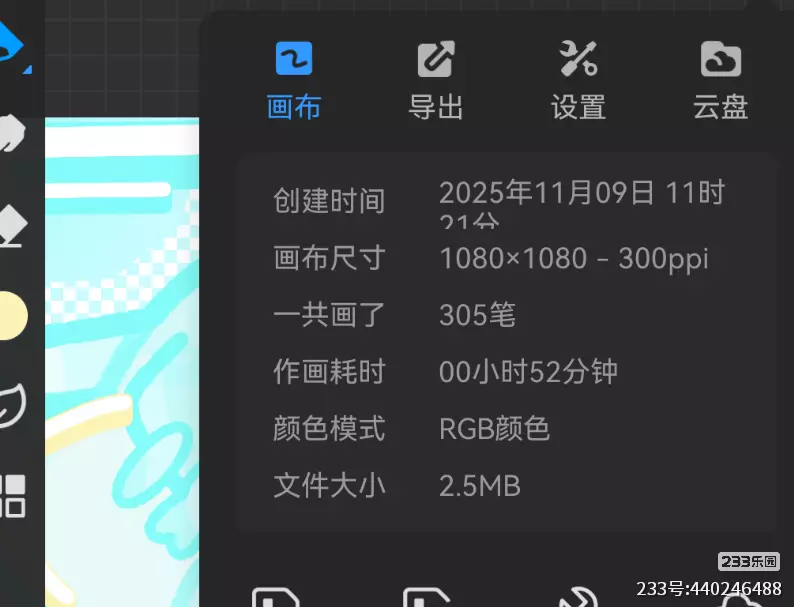
Task: Tap the 作画耗时 00小时52分钟 row
Action: [445, 372]
